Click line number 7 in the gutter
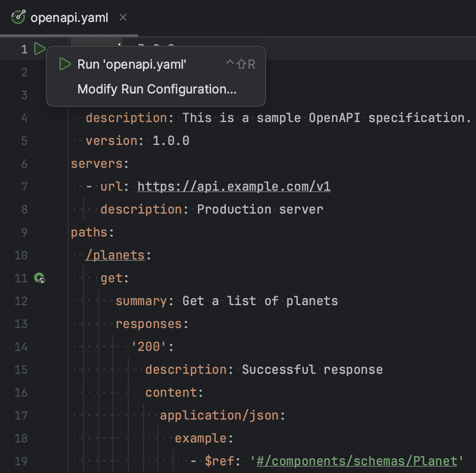 tap(24, 186)
